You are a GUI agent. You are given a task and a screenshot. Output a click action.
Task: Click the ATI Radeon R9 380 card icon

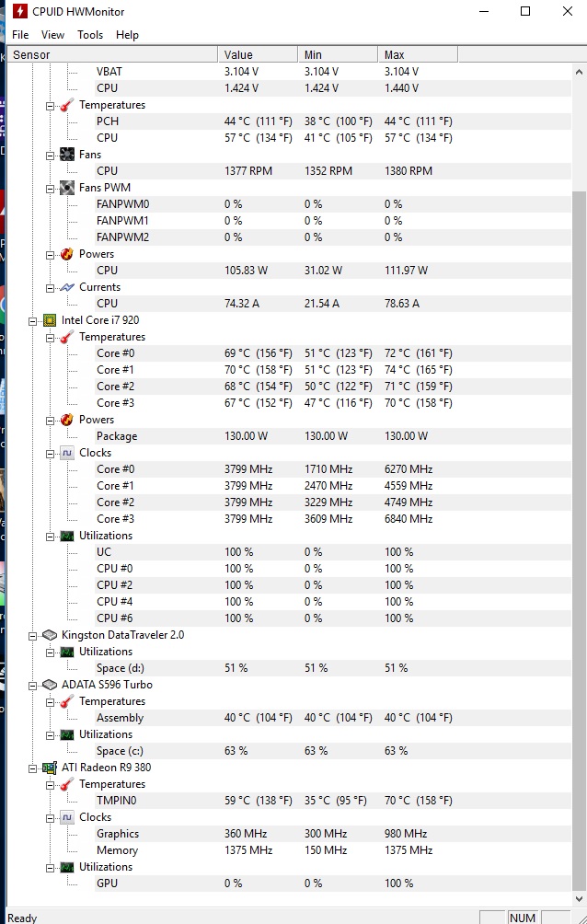coord(50,768)
